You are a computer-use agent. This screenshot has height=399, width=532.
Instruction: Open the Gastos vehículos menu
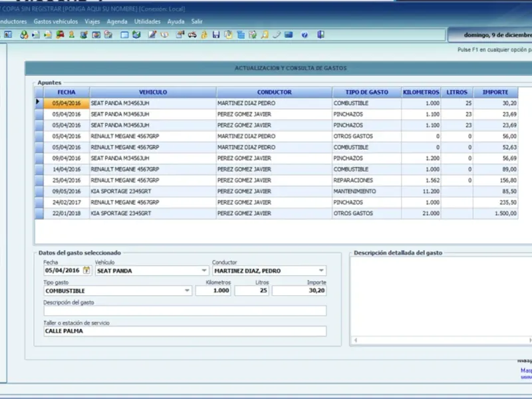coord(55,21)
